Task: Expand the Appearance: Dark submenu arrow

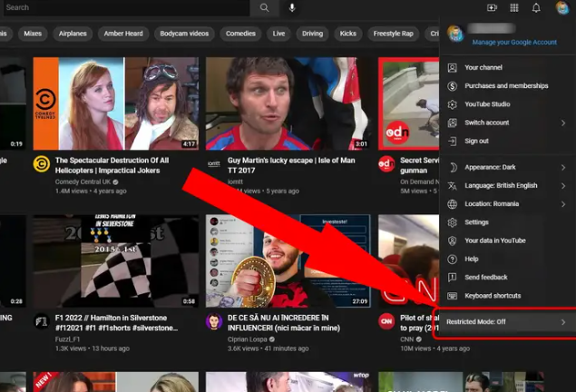Action: (563, 168)
